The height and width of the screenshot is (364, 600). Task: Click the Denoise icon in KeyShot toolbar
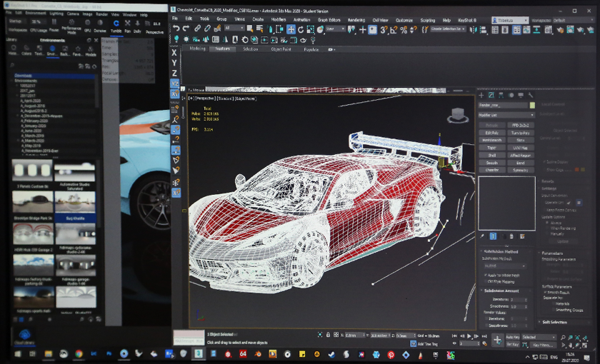click(x=101, y=24)
